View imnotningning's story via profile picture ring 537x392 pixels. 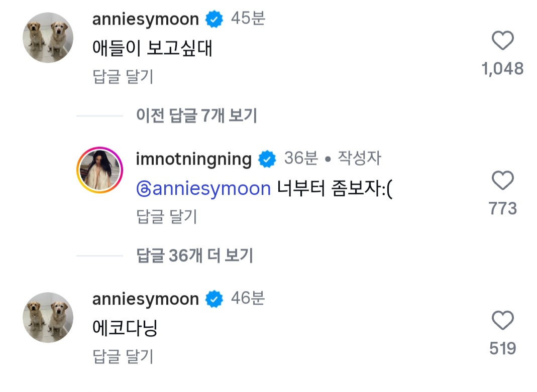pyautogui.click(x=99, y=170)
